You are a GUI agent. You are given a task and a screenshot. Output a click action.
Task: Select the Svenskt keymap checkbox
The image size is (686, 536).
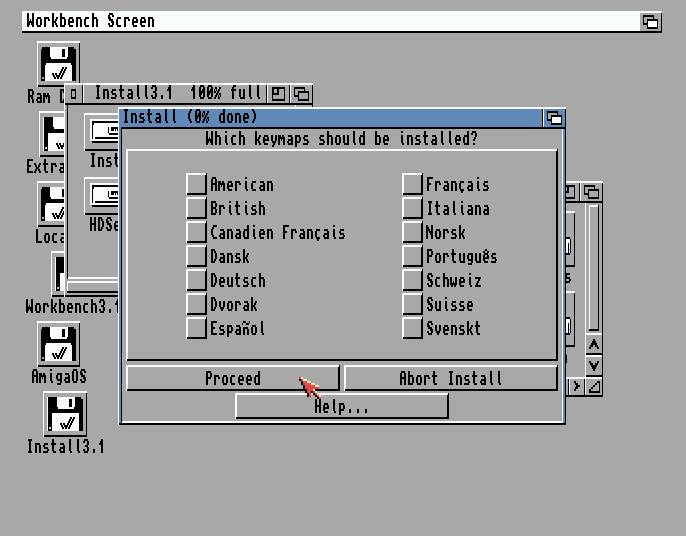coord(412,328)
